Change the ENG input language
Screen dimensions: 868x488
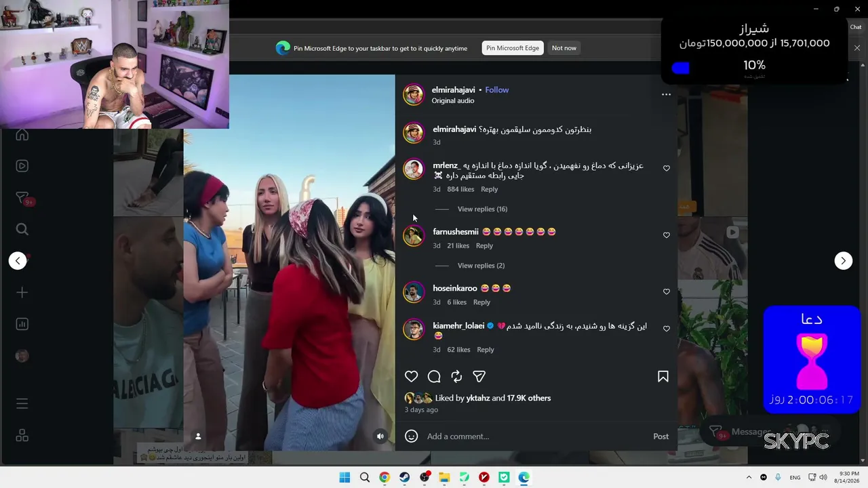[x=795, y=477]
